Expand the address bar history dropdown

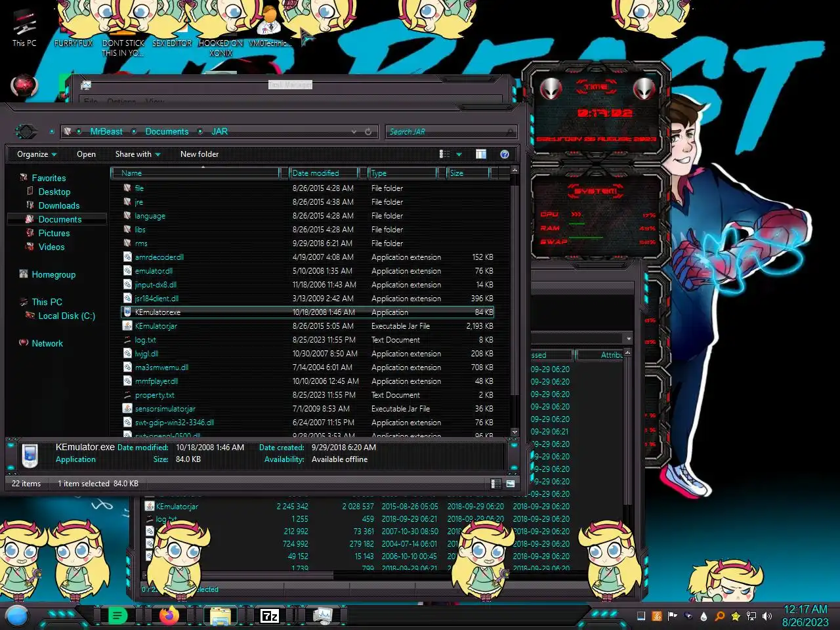pyautogui.click(x=354, y=132)
